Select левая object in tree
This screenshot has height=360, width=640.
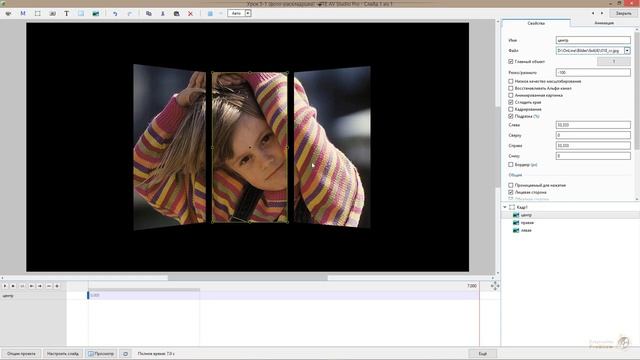click(x=526, y=231)
